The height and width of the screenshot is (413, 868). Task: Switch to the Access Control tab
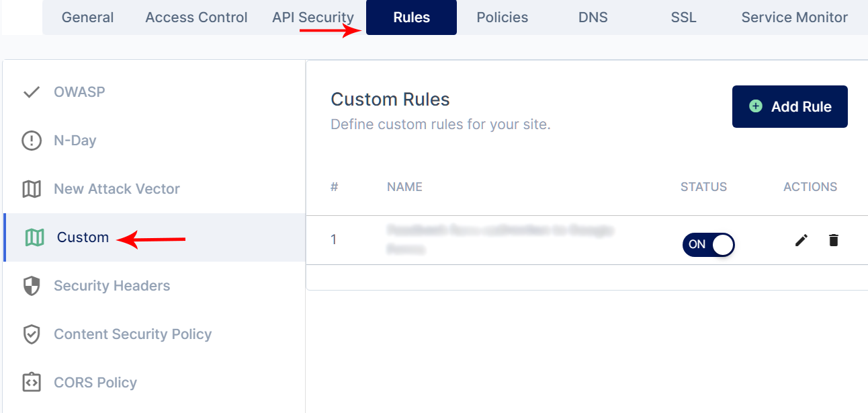pos(196,17)
